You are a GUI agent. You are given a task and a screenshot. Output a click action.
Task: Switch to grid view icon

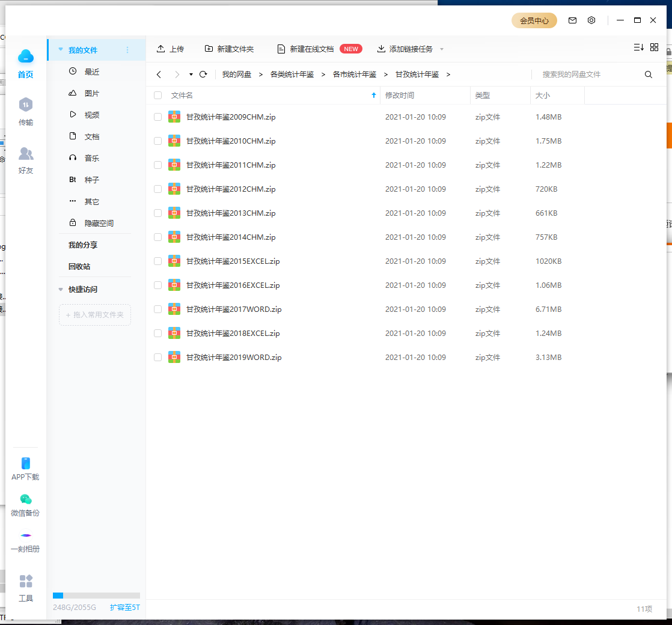(x=655, y=47)
